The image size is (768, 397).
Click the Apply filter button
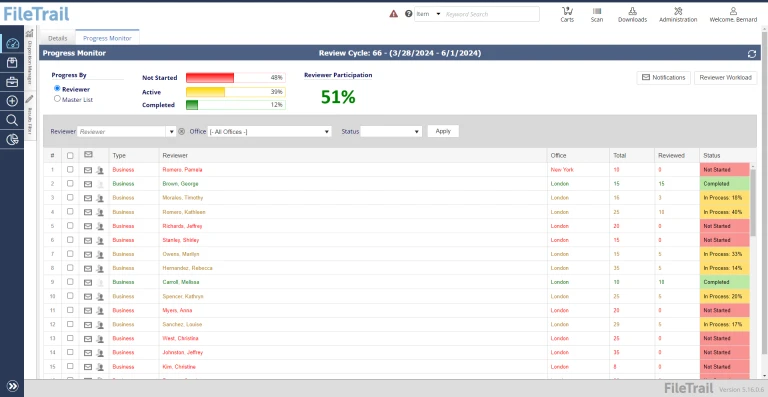(443, 131)
